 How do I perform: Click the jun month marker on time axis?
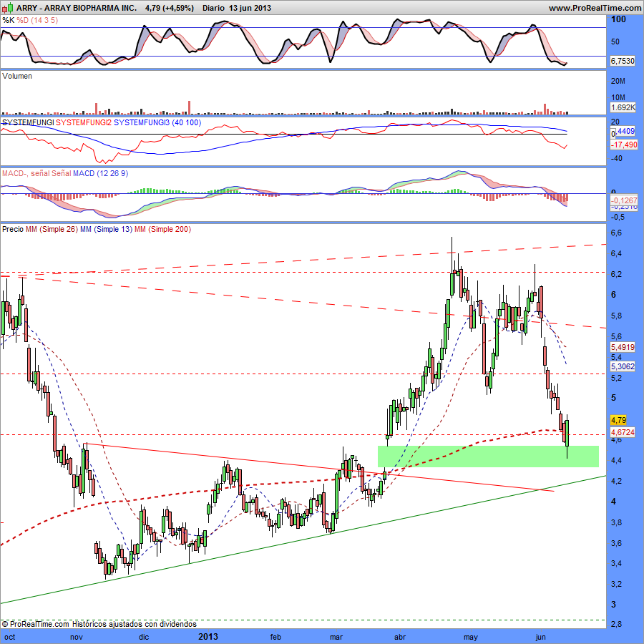pos(541,637)
